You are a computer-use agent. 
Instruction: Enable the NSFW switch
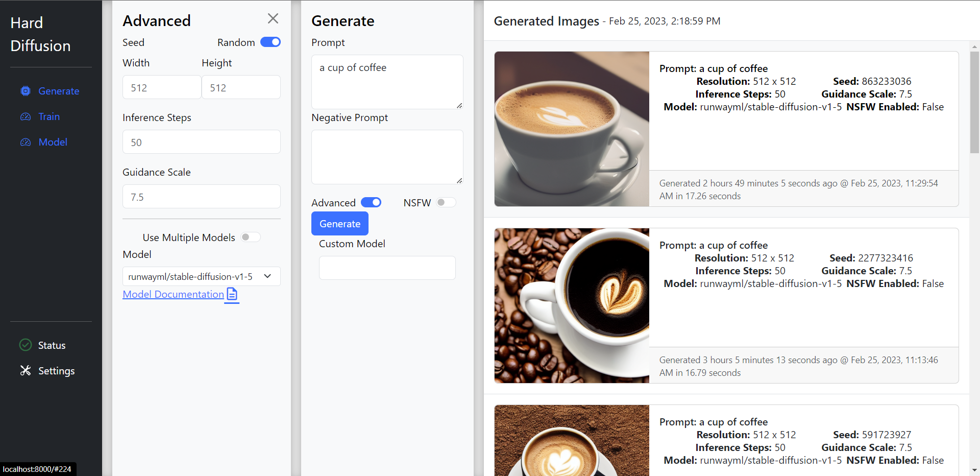click(x=446, y=202)
